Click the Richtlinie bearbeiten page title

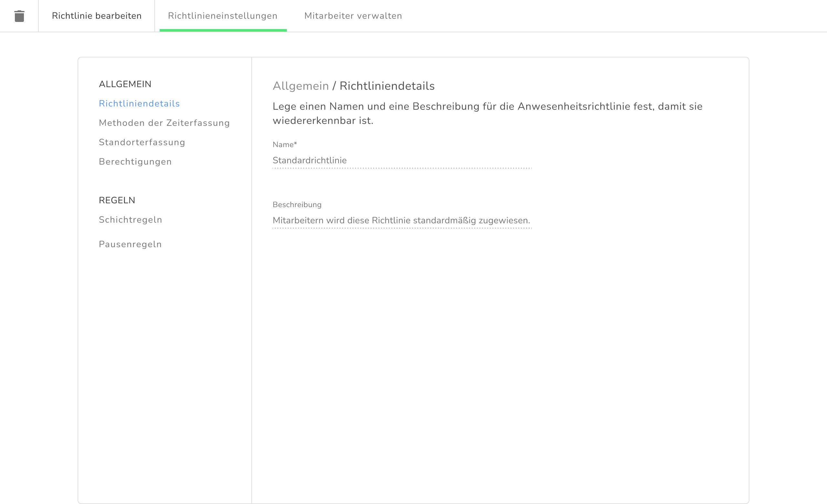click(97, 16)
